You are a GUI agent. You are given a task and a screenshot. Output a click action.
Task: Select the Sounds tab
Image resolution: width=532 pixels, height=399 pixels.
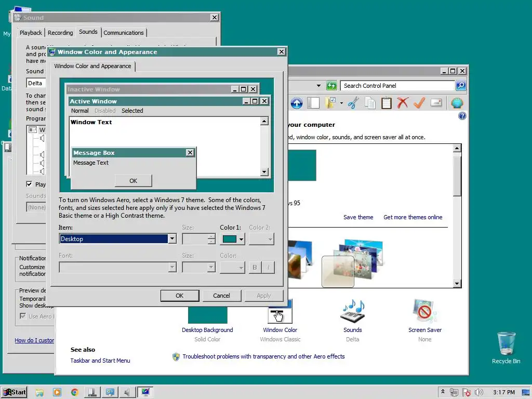pyautogui.click(x=88, y=32)
